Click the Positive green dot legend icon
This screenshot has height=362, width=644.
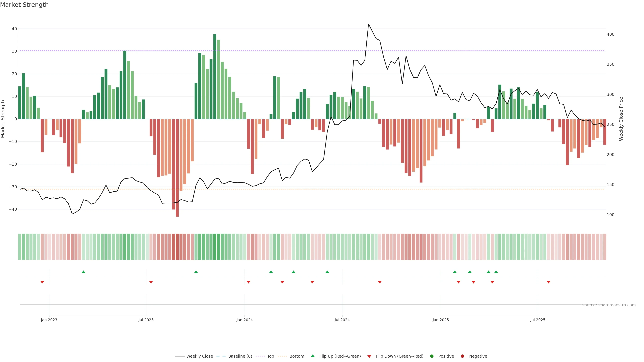[x=432, y=356]
